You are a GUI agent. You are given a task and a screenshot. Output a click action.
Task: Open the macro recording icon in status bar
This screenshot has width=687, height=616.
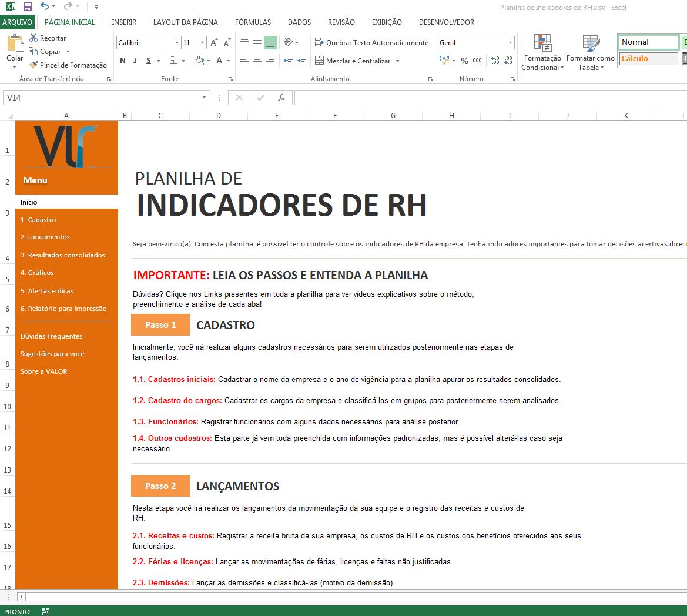pyautogui.click(x=46, y=612)
